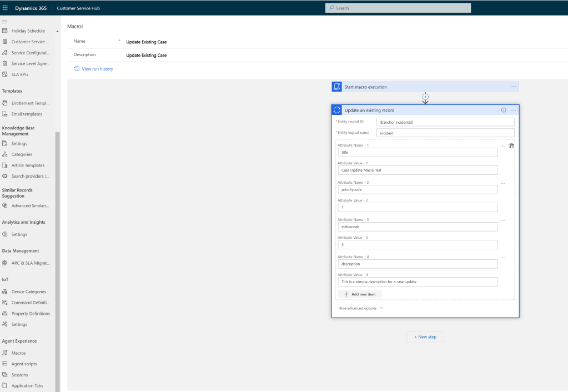
Task: Open the ellipsis menu on Start macro execution
Action: 514,87
